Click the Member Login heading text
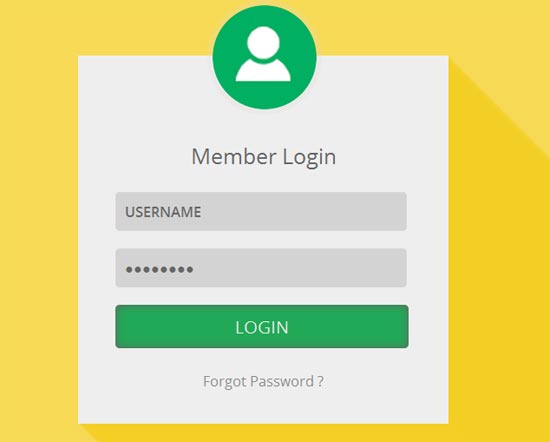550x442 pixels. pyautogui.click(x=264, y=157)
